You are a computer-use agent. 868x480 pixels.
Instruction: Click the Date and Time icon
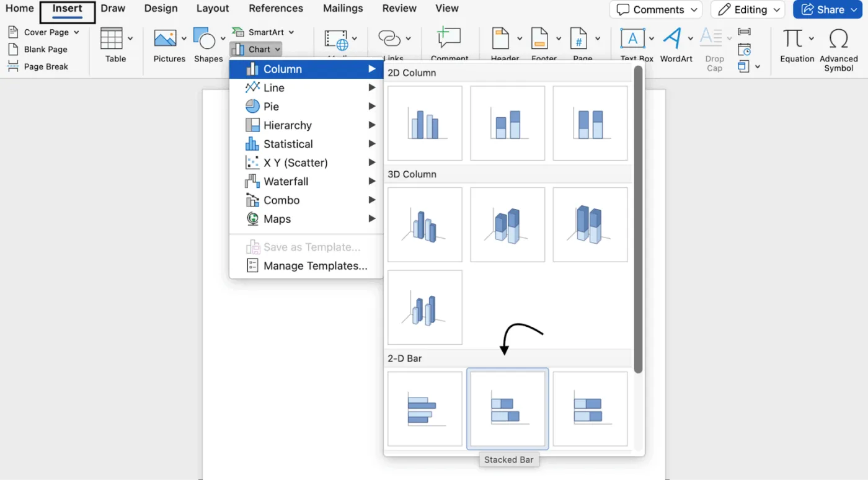(x=744, y=49)
